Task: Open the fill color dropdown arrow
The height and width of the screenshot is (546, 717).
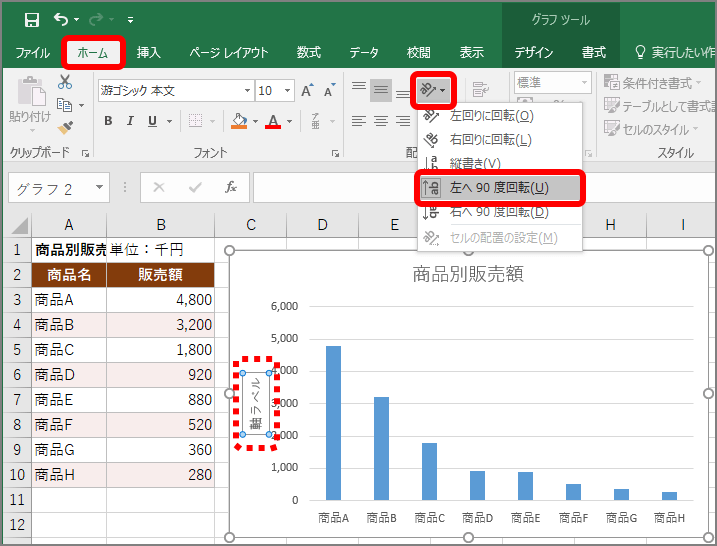Action: [255, 121]
